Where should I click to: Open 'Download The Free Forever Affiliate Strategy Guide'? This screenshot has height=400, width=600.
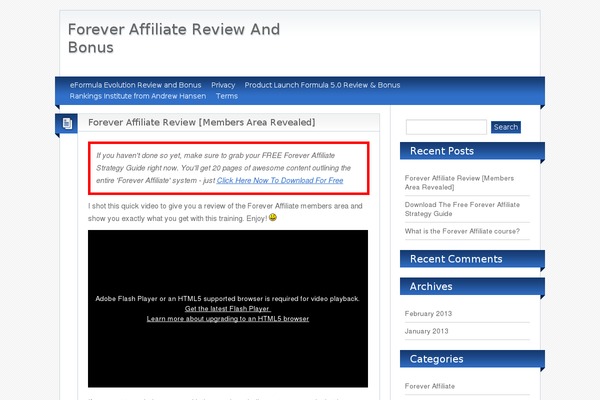462,209
